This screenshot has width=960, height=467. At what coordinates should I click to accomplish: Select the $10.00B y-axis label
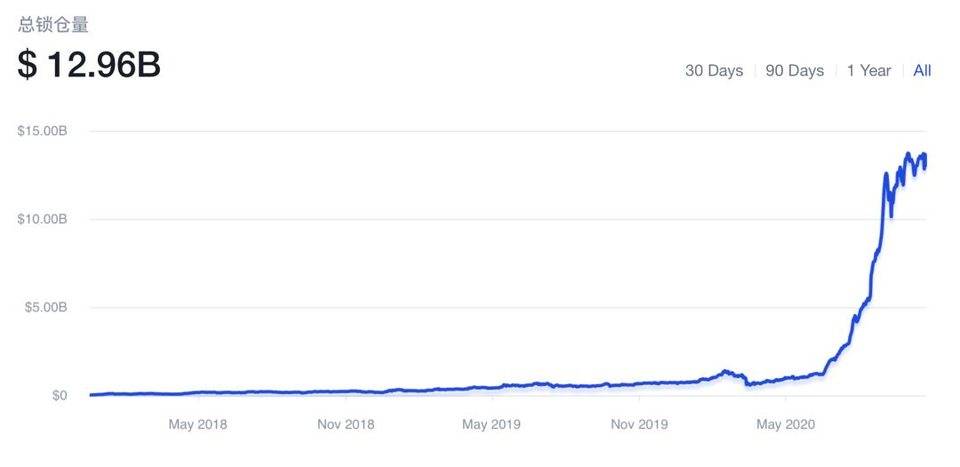[x=42, y=219]
